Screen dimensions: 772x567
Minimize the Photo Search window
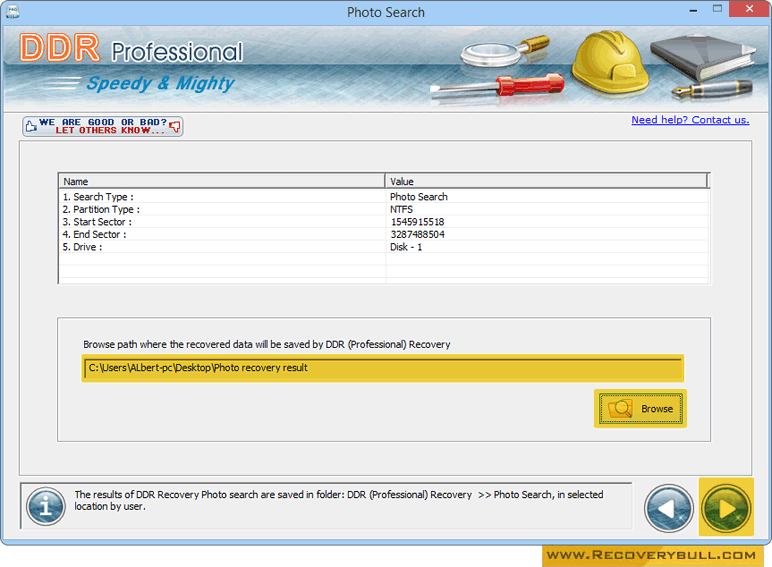[693, 10]
